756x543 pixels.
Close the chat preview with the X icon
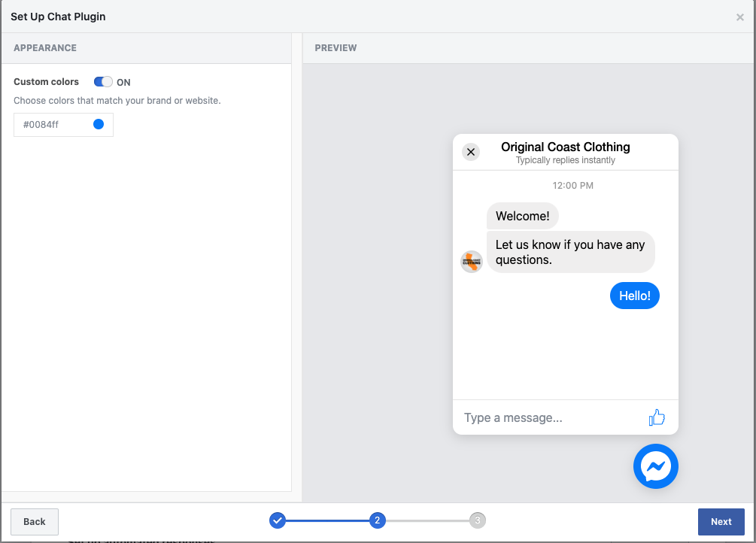471,152
